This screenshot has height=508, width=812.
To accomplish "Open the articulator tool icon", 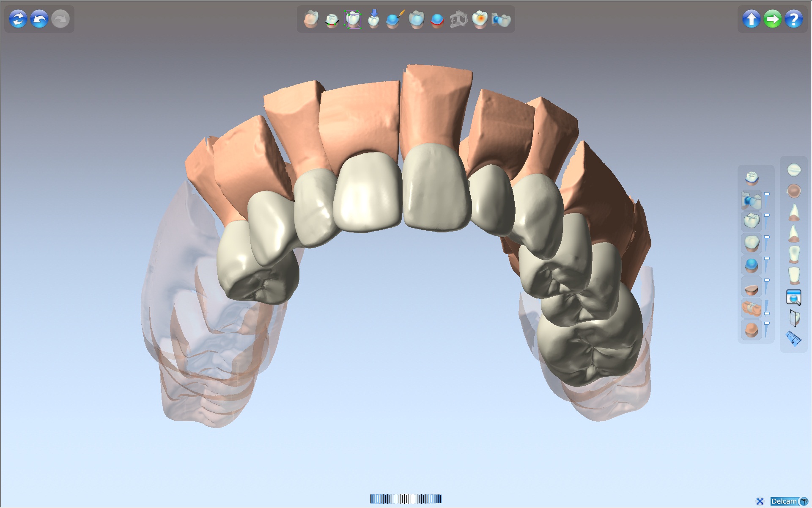I will 458,19.
